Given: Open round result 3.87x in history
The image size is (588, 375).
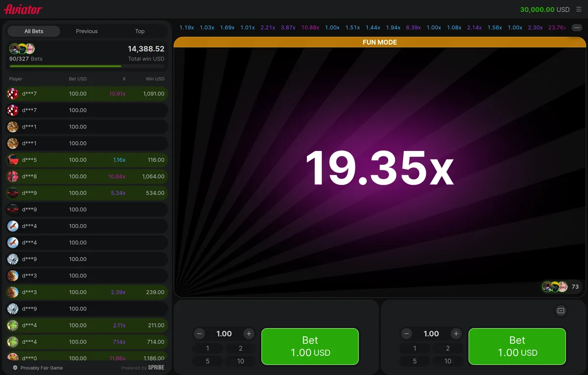Looking at the screenshot, I should pyautogui.click(x=288, y=28).
